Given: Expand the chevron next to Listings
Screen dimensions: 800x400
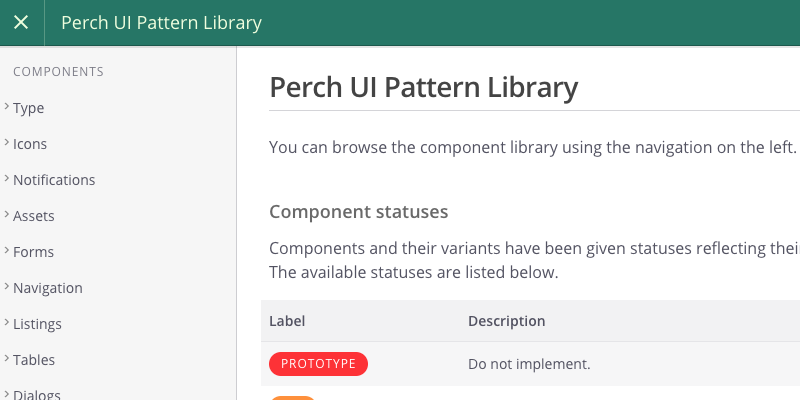Looking at the screenshot, I should coord(7,322).
